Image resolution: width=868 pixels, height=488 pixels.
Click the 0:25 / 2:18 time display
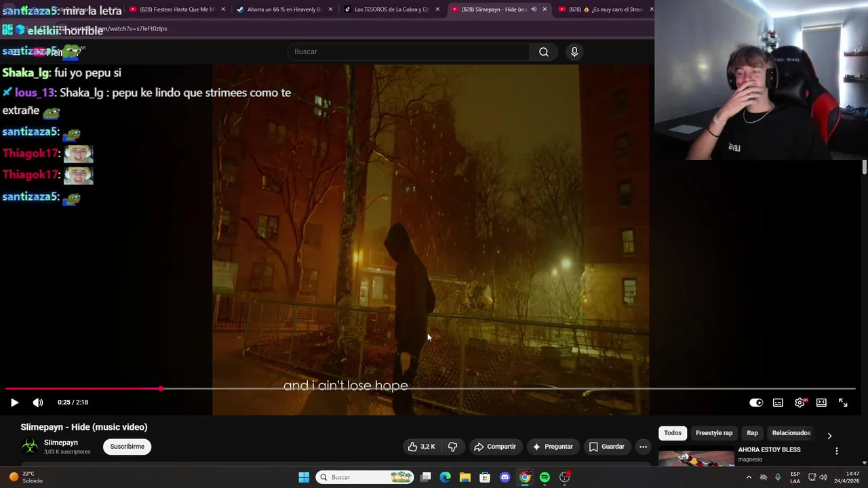point(73,403)
